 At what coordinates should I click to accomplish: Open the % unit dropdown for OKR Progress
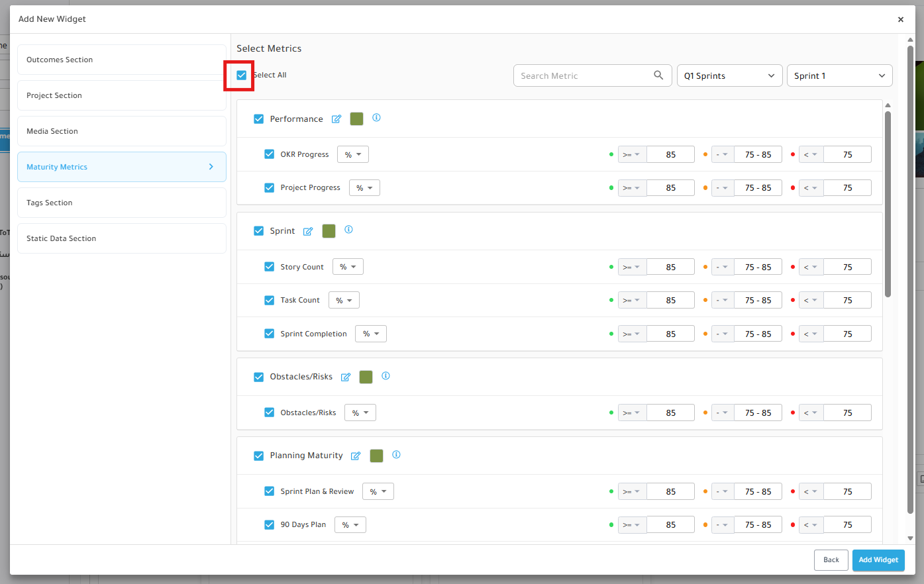[353, 154]
